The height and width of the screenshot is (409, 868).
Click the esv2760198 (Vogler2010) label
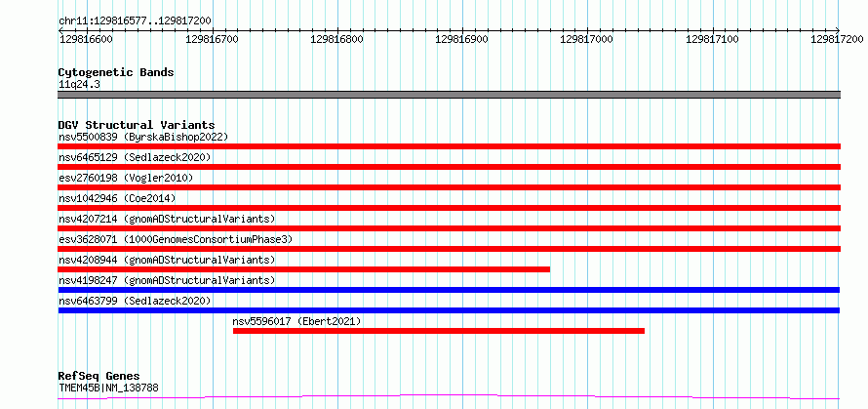click(126, 178)
